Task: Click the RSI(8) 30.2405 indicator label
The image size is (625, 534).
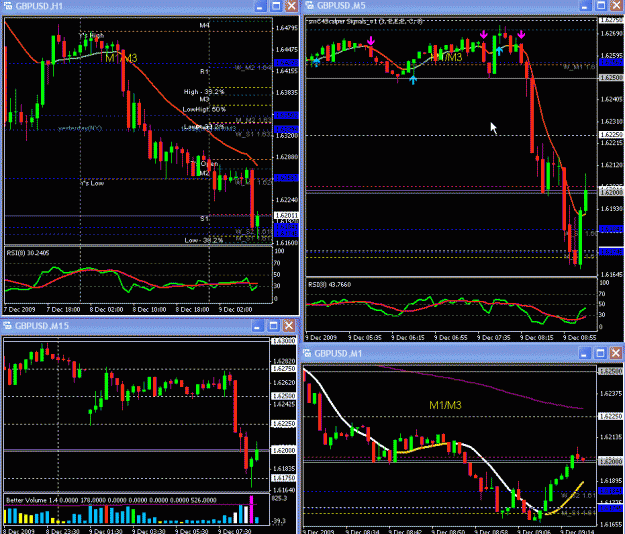Action: (28, 253)
